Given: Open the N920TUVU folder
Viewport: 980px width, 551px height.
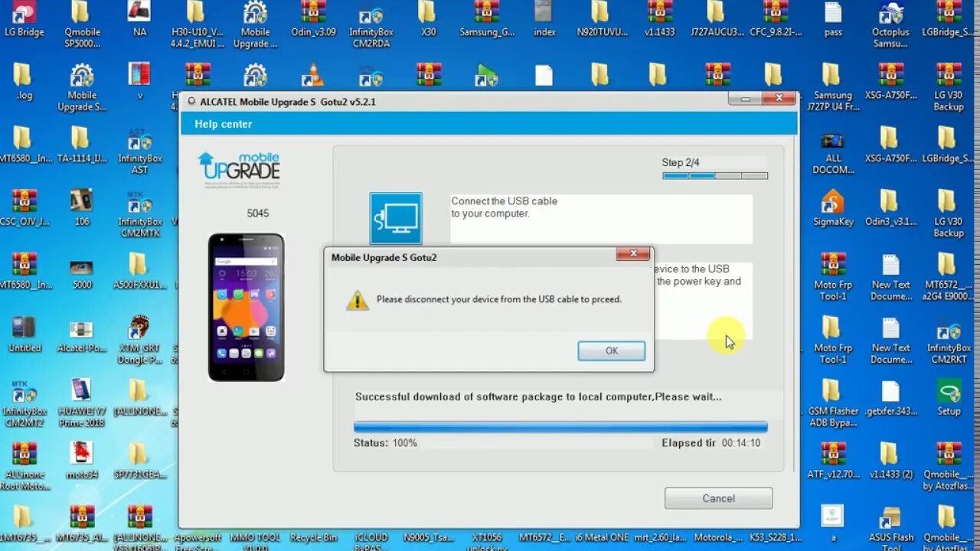Looking at the screenshot, I should [x=602, y=20].
